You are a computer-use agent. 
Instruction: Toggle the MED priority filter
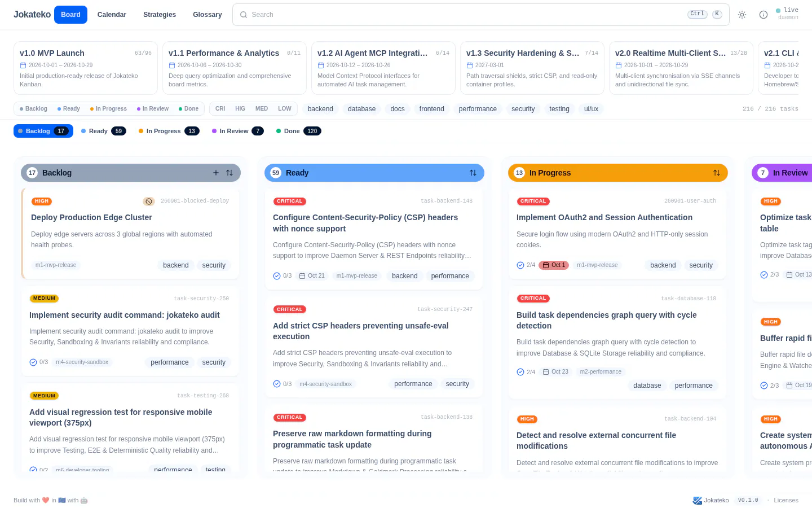[262, 109]
